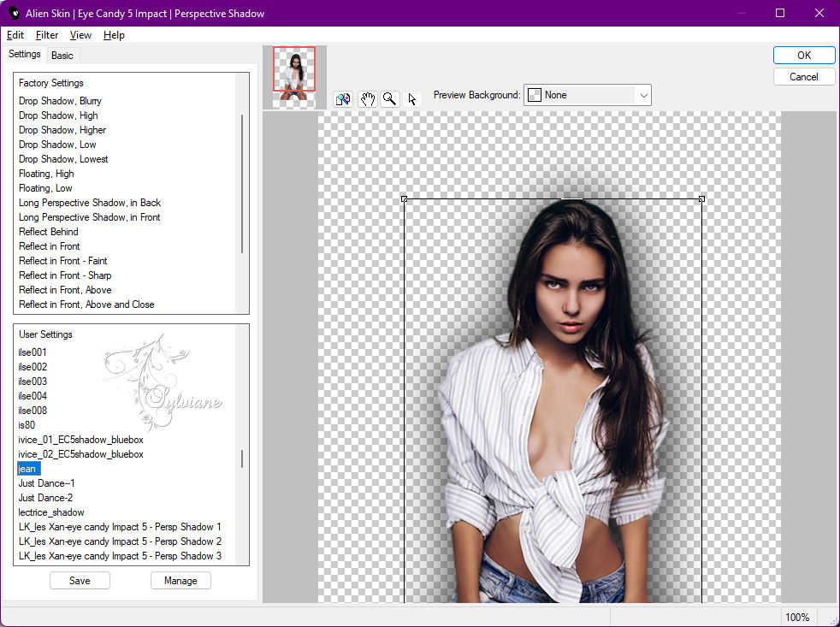
Task: Select preset "Reflect in Front - Faint"
Action: click(62, 260)
